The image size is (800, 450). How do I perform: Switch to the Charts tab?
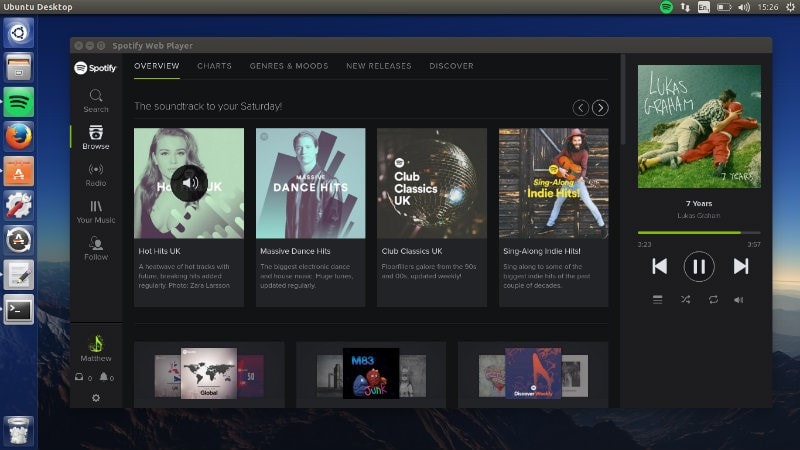pos(214,66)
